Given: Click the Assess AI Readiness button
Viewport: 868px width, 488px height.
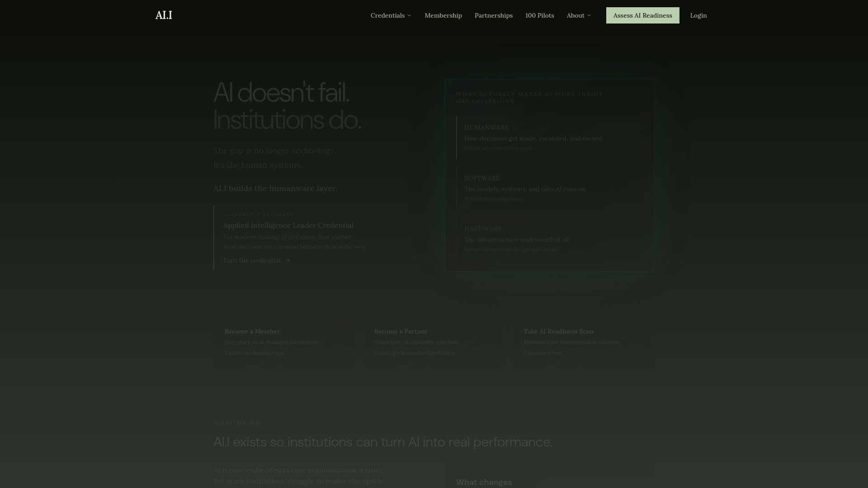Looking at the screenshot, I should [642, 15].
